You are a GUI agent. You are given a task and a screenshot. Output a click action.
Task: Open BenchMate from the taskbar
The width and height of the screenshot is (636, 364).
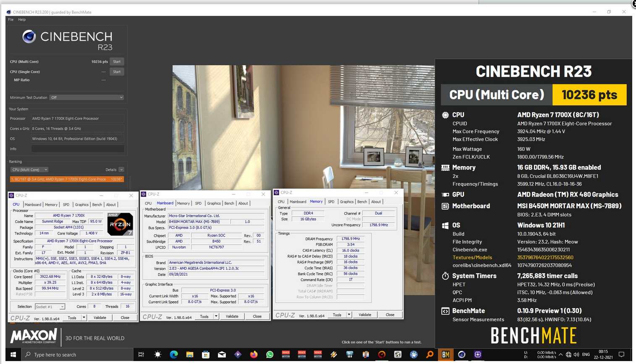(x=446, y=355)
